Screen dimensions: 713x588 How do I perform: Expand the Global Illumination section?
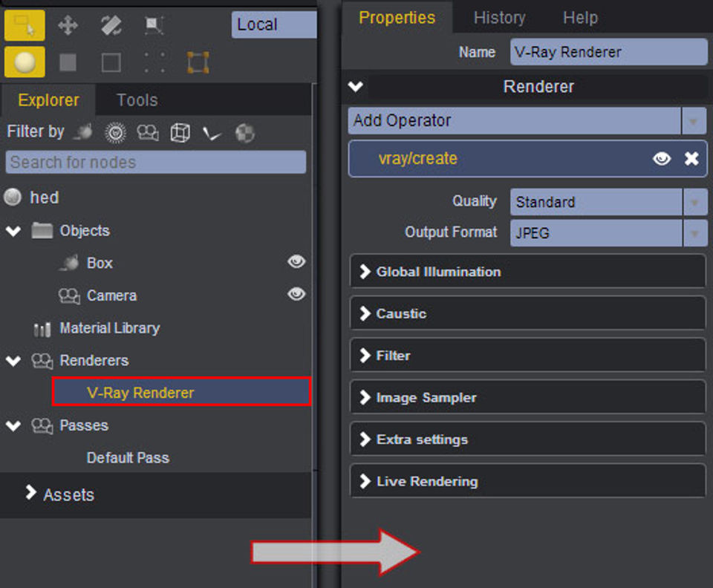pos(527,271)
